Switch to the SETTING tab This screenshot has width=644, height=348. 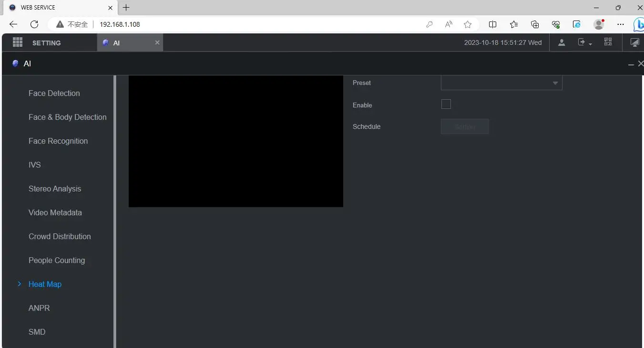[x=46, y=43]
